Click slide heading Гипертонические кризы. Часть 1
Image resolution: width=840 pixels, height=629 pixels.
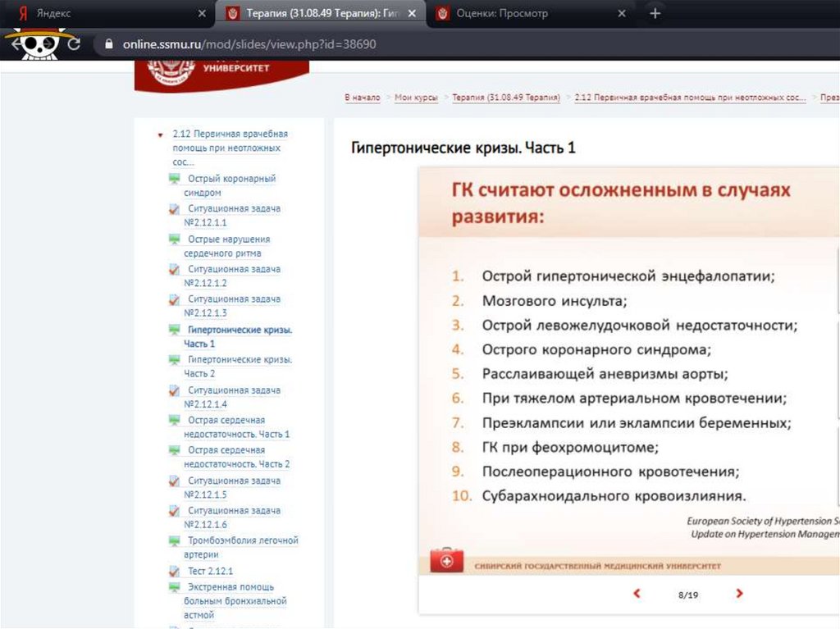tap(463, 148)
